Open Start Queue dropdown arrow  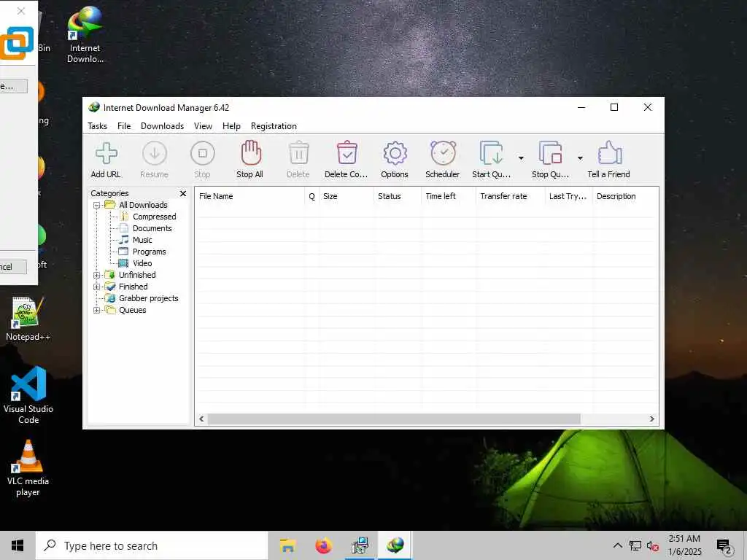coord(521,158)
